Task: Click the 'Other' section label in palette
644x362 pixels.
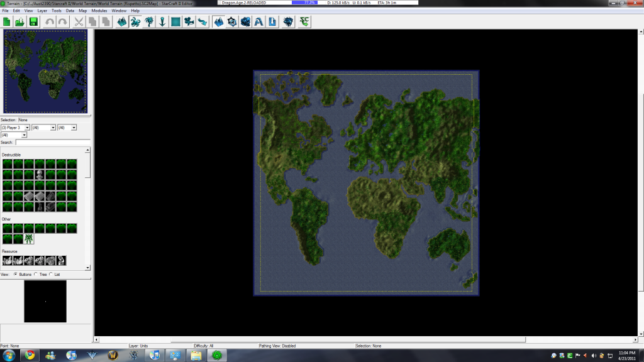Action: pyautogui.click(x=6, y=219)
